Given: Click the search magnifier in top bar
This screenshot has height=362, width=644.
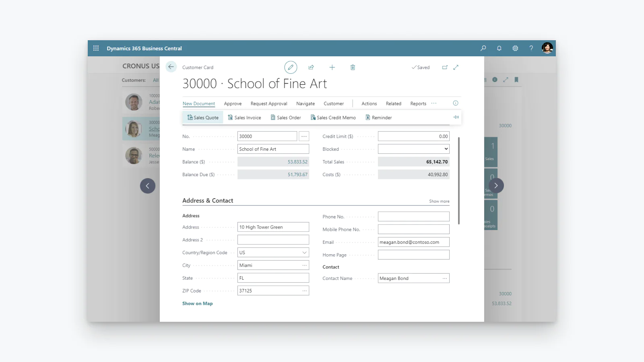Looking at the screenshot, I should [x=483, y=48].
